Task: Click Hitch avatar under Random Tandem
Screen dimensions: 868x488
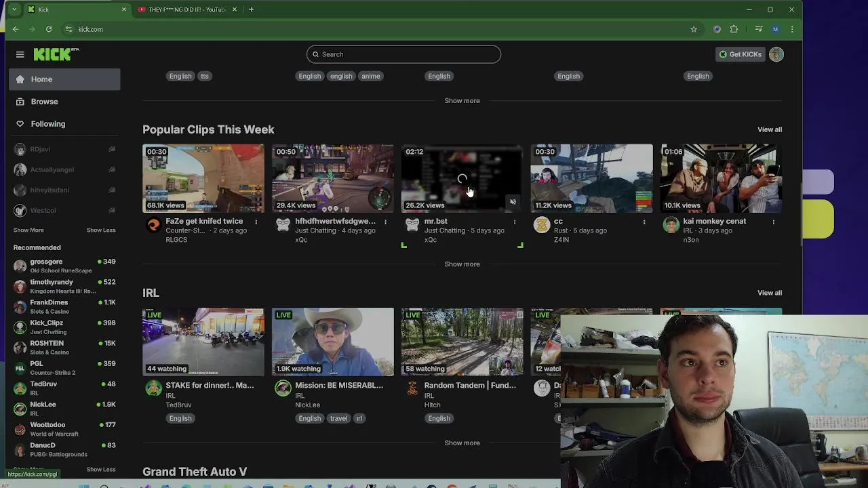Action: [412, 388]
